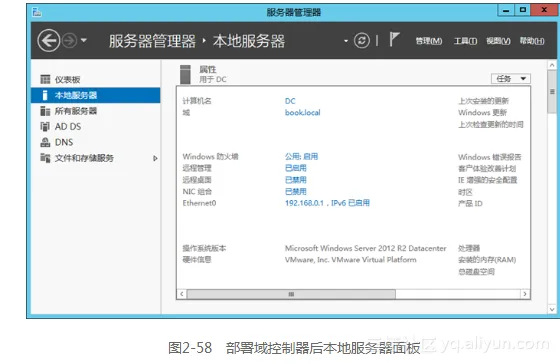Click the vertical scrollbar down arrow
Screen dimensions: 560x364
[552, 309]
